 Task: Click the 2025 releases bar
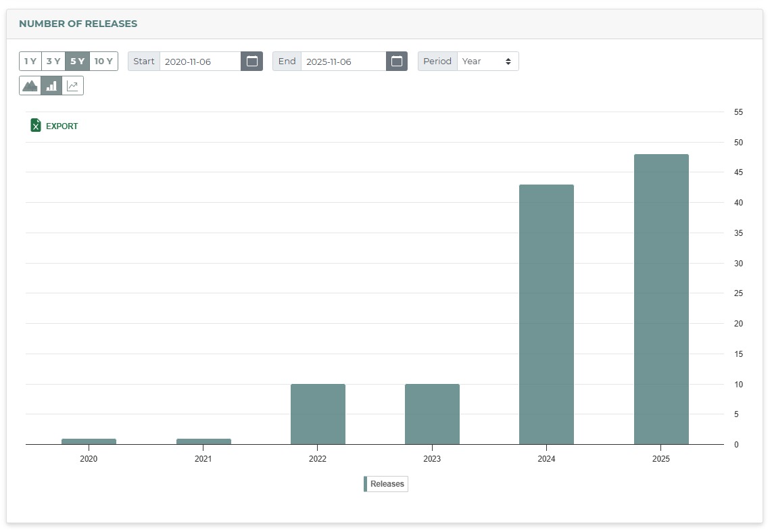pyautogui.click(x=660, y=299)
